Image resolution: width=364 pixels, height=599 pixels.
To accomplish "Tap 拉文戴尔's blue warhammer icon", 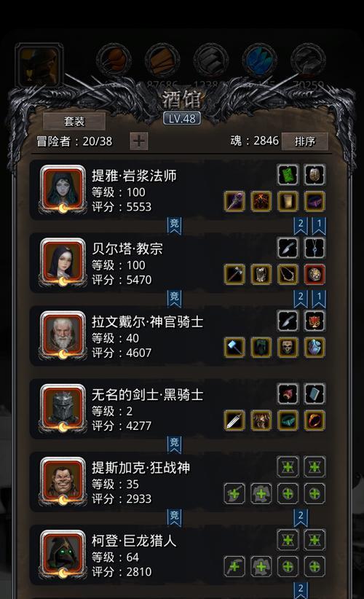I will tap(234, 348).
